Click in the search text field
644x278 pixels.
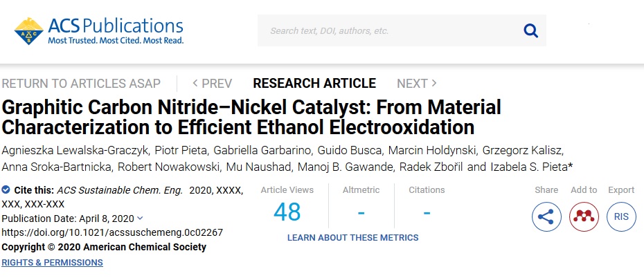click(x=390, y=30)
